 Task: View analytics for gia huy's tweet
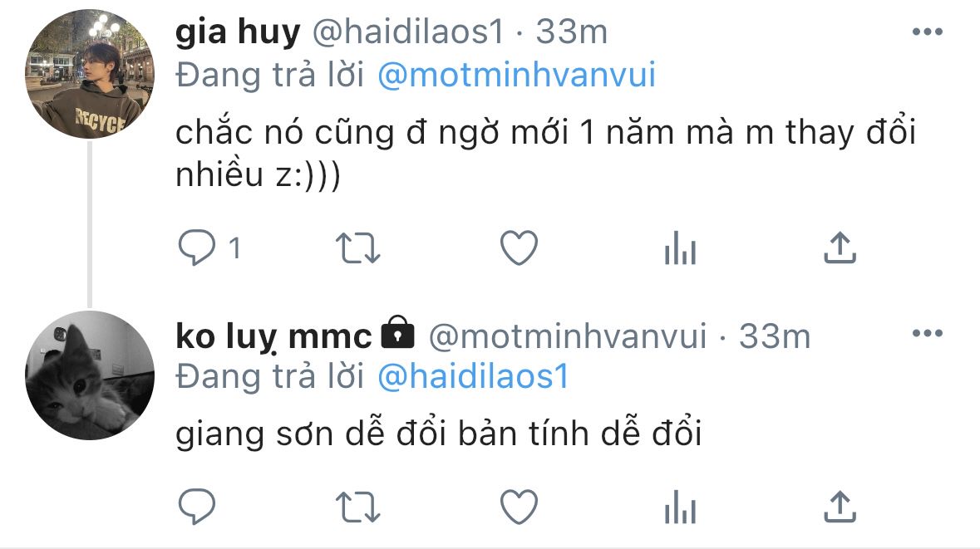[679, 249]
